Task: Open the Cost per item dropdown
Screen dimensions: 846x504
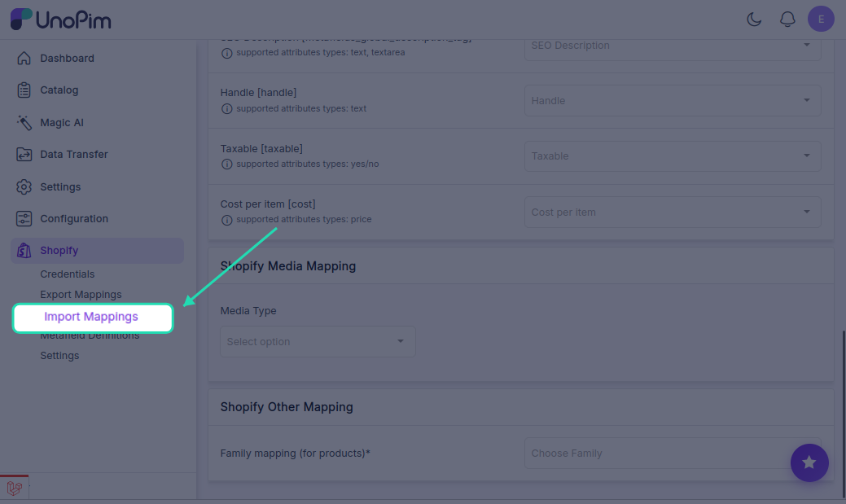Action: click(x=673, y=212)
